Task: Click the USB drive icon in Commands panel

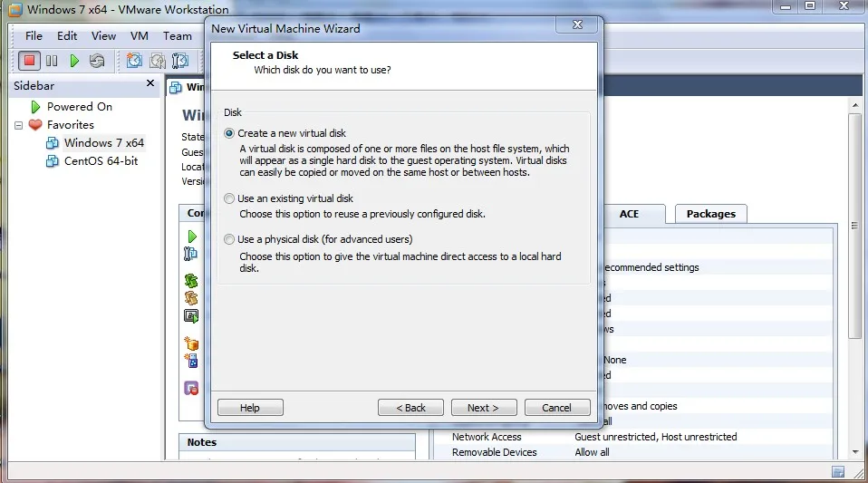Action: tap(191, 361)
